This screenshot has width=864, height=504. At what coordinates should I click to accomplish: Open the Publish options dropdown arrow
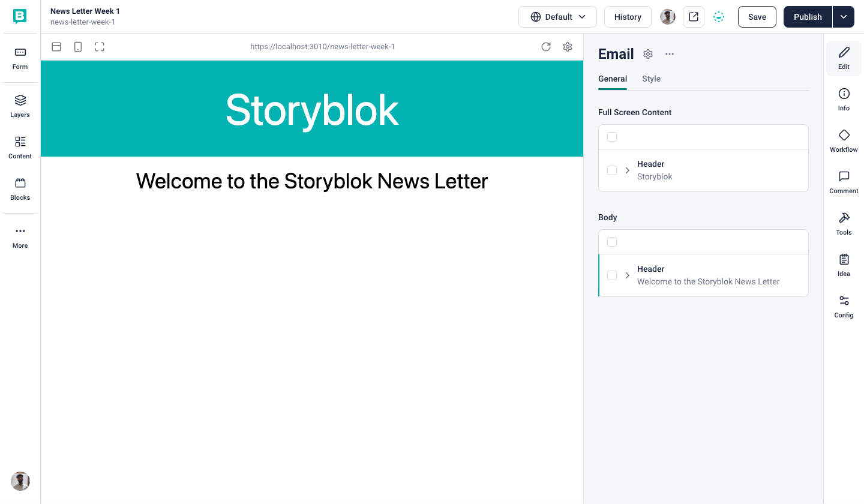click(844, 17)
